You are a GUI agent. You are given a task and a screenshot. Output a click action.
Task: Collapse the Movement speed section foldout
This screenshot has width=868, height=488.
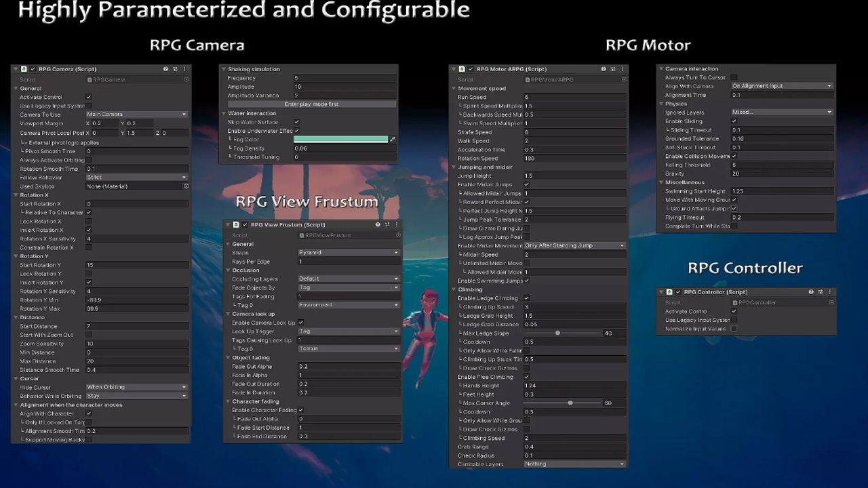click(454, 89)
